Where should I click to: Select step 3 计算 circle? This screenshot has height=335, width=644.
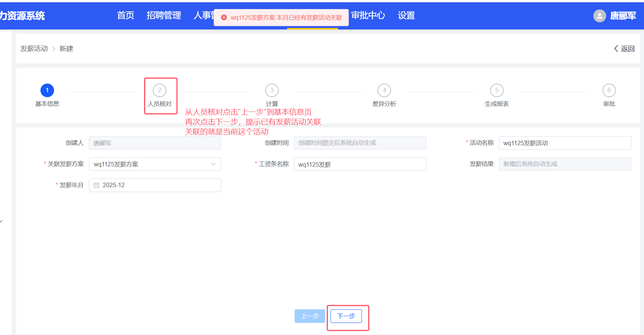pos(272,90)
